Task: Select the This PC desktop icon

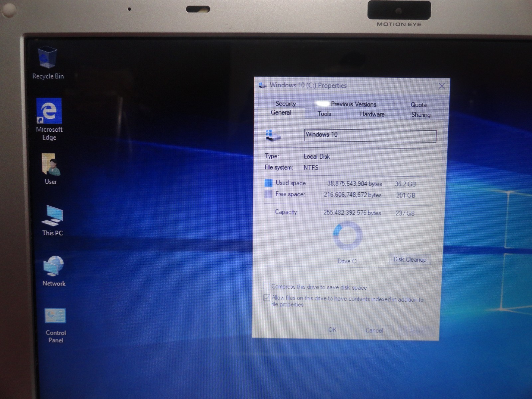Action: click(52, 221)
